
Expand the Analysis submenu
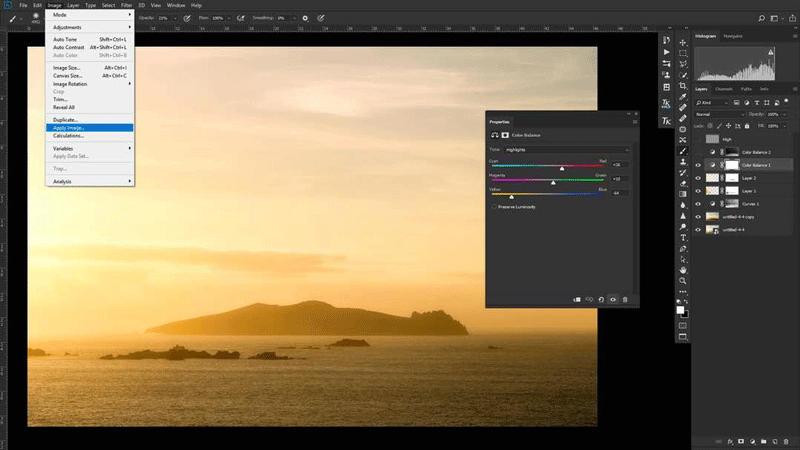coord(90,182)
